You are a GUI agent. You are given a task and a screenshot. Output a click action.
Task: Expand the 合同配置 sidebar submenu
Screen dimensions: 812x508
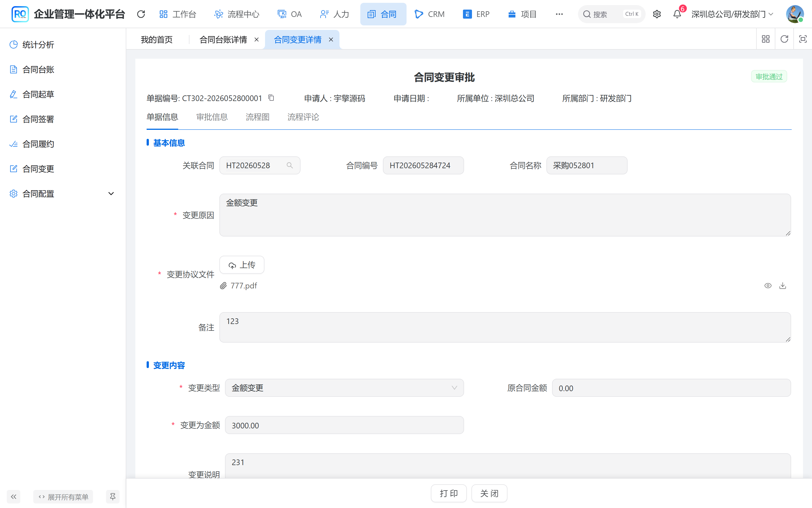63,194
